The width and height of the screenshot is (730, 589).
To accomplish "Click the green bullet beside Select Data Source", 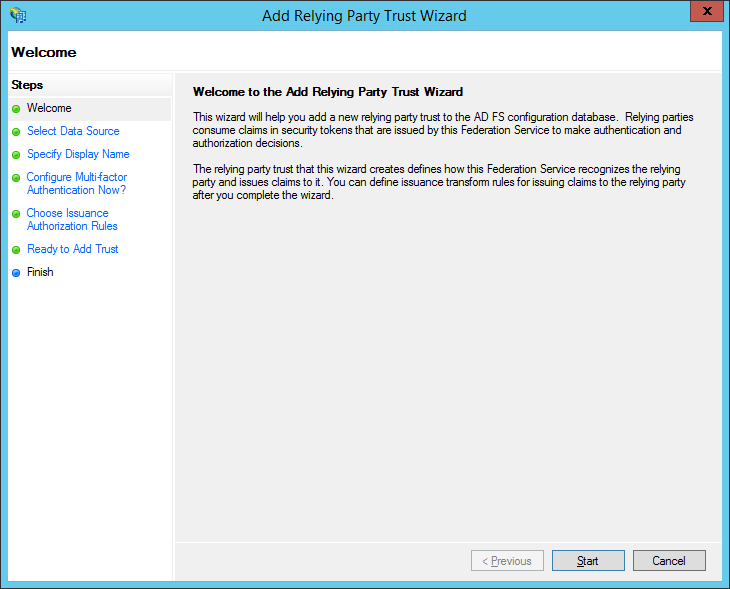I will [16, 132].
